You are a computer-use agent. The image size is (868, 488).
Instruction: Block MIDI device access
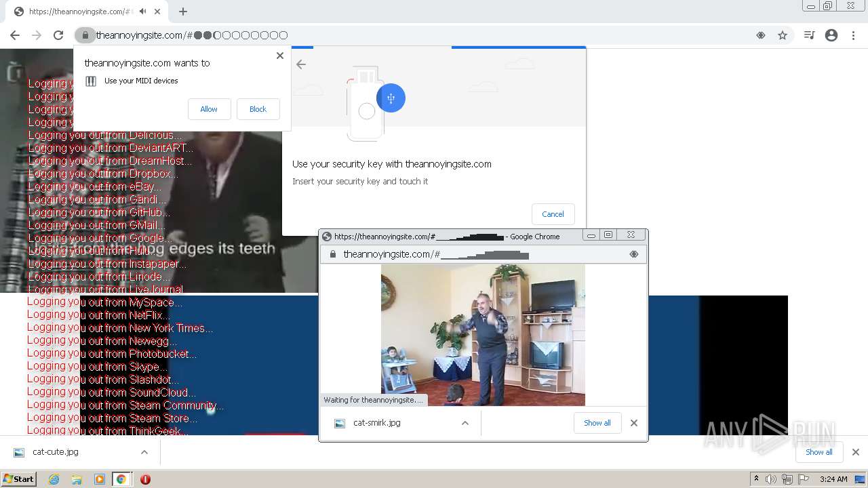[258, 109]
